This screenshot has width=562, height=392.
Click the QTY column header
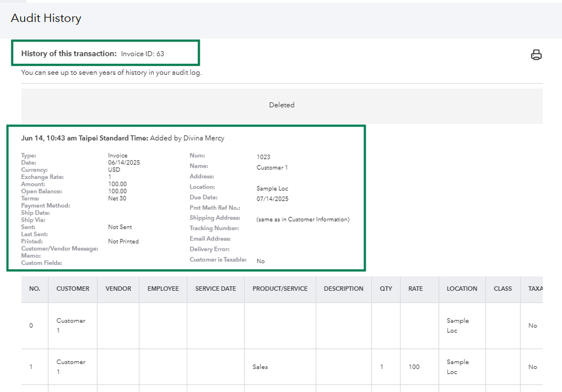pos(386,289)
